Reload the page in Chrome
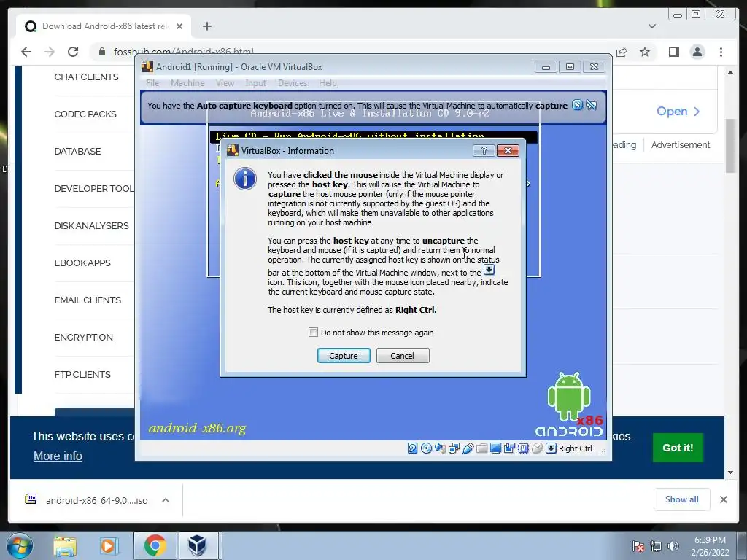 pyautogui.click(x=73, y=52)
